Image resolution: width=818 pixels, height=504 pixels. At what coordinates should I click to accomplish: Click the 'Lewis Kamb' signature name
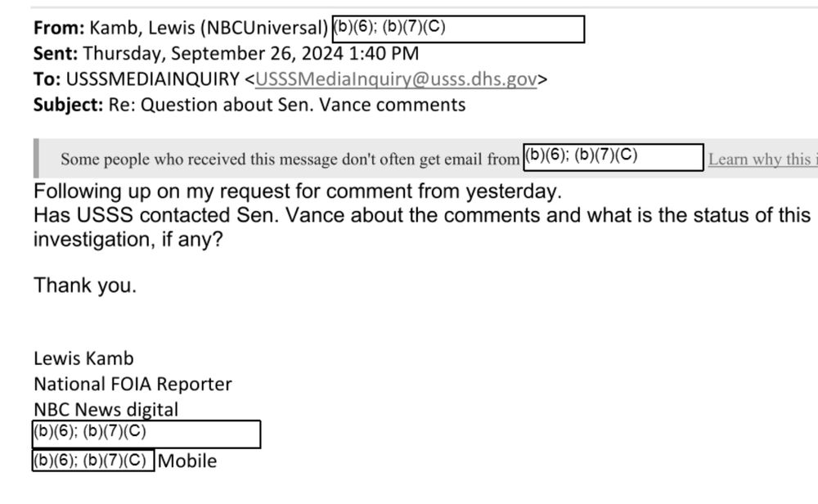point(83,358)
